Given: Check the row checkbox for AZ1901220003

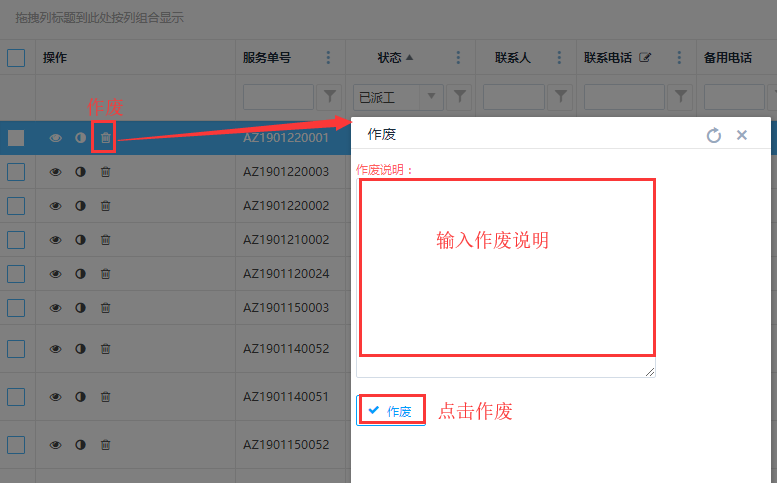Looking at the screenshot, I should pyautogui.click(x=16, y=172).
